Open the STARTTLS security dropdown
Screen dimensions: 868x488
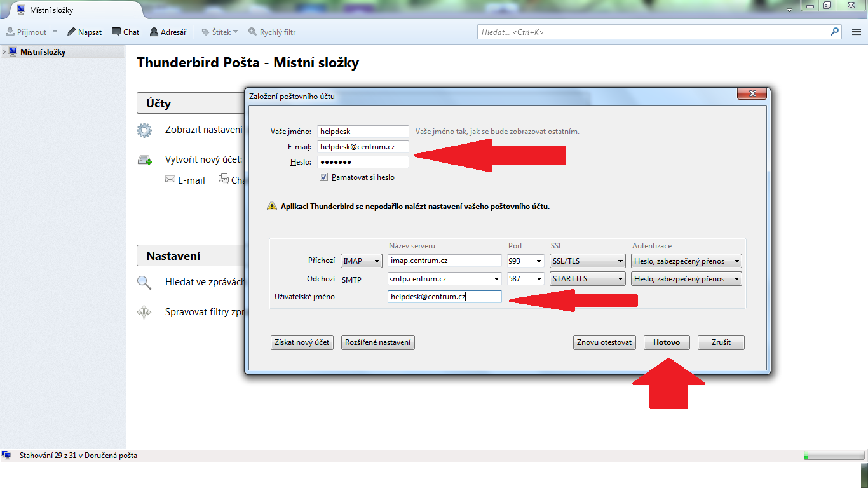tap(588, 278)
